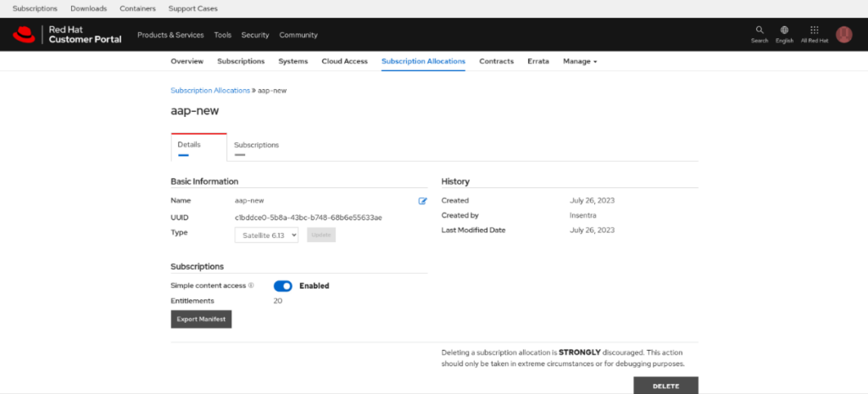The height and width of the screenshot is (394, 868).
Task: Go to Cloud Access in navigation
Action: coord(344,62)
